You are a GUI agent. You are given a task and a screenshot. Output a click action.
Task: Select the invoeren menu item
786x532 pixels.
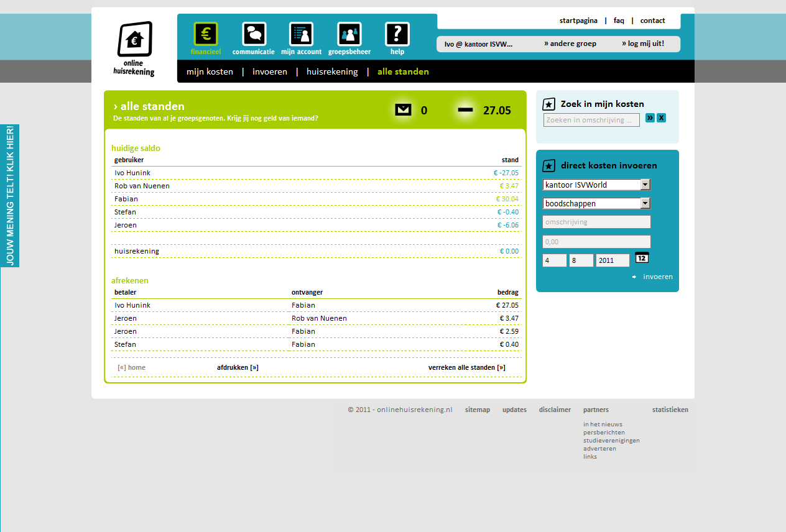pos(270,71)
